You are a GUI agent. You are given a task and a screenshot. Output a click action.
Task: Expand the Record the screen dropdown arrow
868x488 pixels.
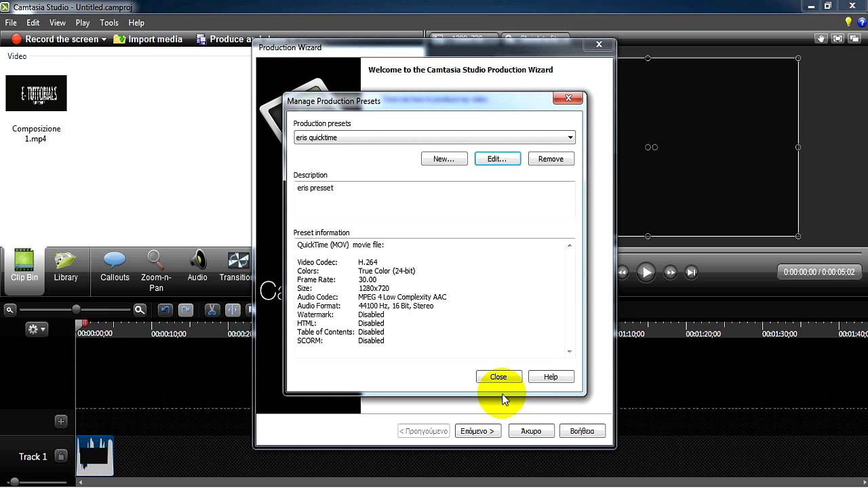tap(104, 39)
